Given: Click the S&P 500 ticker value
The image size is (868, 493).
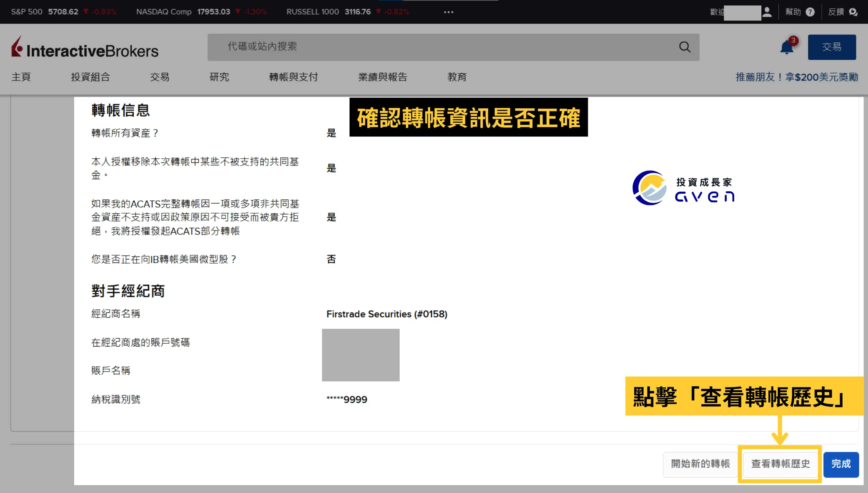Looking at the screenshot, I should (x=63, y=12).
